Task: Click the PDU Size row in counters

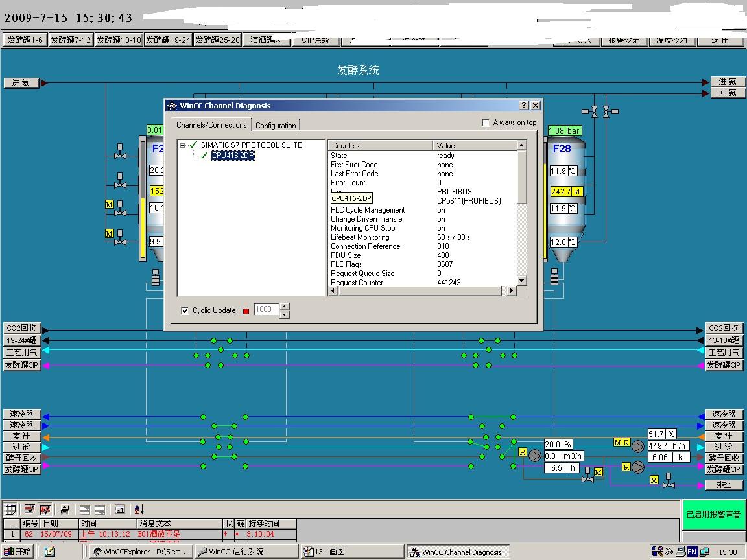Action: (423, 255)
